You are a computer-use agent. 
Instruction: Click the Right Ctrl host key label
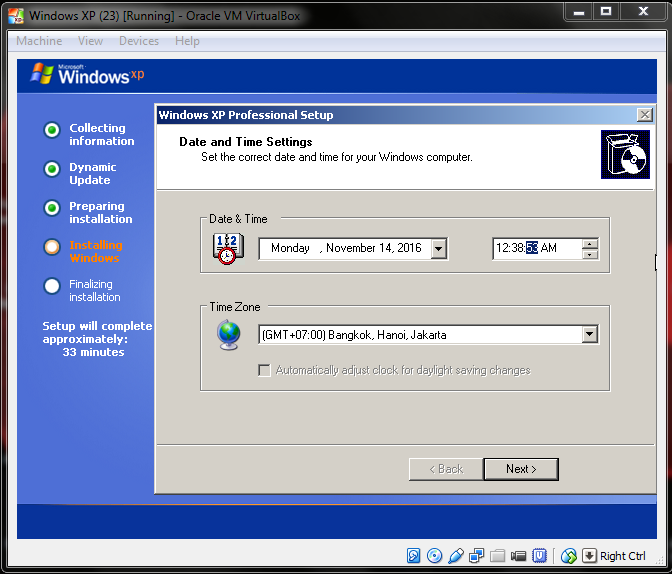622,556
